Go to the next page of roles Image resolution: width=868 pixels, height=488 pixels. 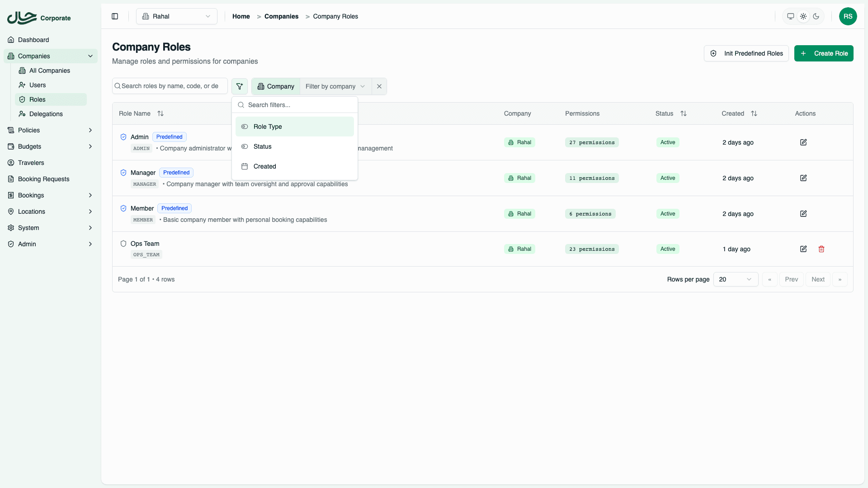(818, 279)
